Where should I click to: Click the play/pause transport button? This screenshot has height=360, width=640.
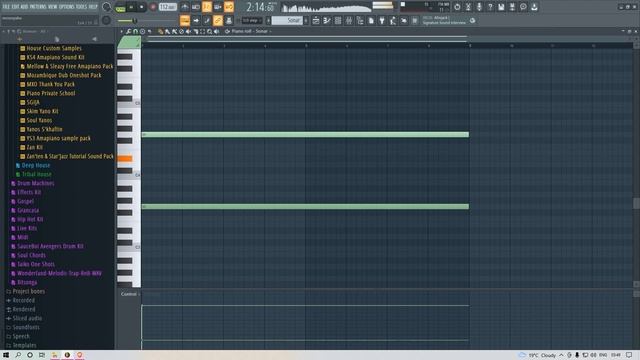pos(131,7)
